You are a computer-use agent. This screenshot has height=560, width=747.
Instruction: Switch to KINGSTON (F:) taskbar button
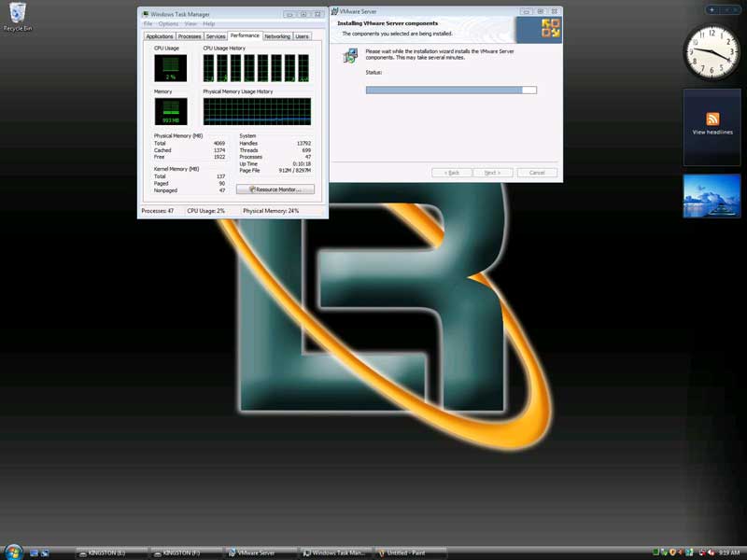click(187, 553)
